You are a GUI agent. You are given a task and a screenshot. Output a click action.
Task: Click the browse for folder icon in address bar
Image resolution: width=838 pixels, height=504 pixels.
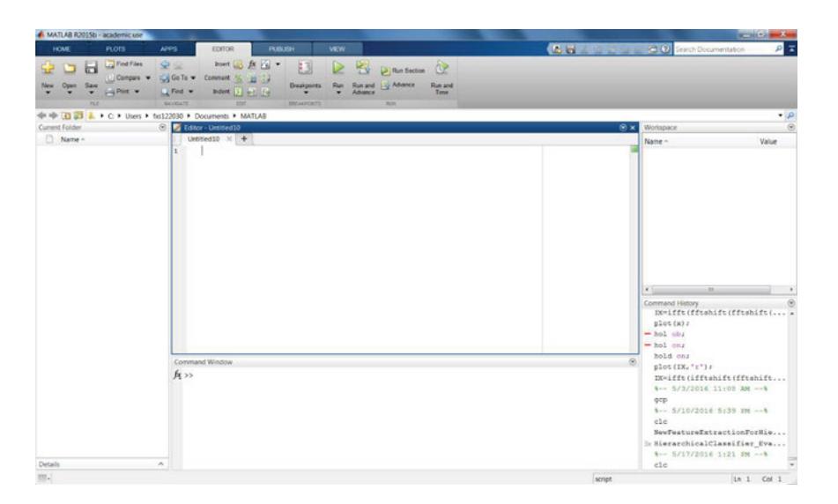[78, 115]
